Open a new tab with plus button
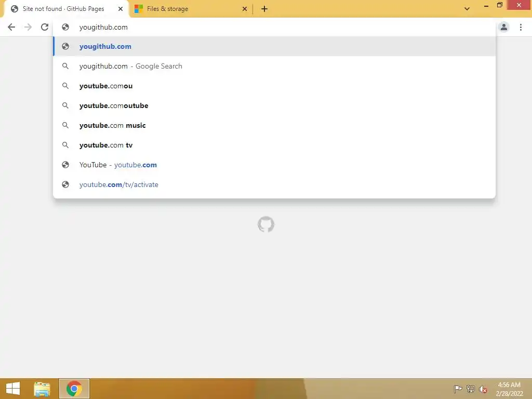The height and width of the screenshot is (399, 532). click(x=264, y=9)
